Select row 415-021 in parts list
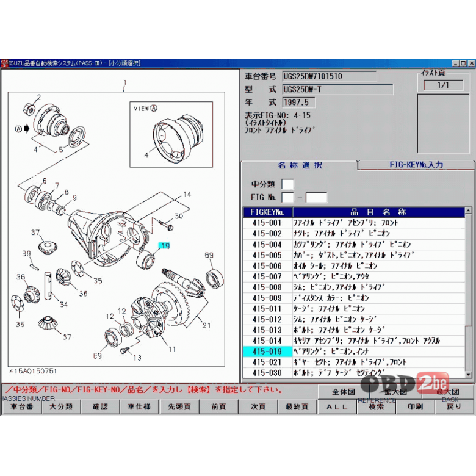Viewport: 476px width, 476px height. [x=354, y=362]
